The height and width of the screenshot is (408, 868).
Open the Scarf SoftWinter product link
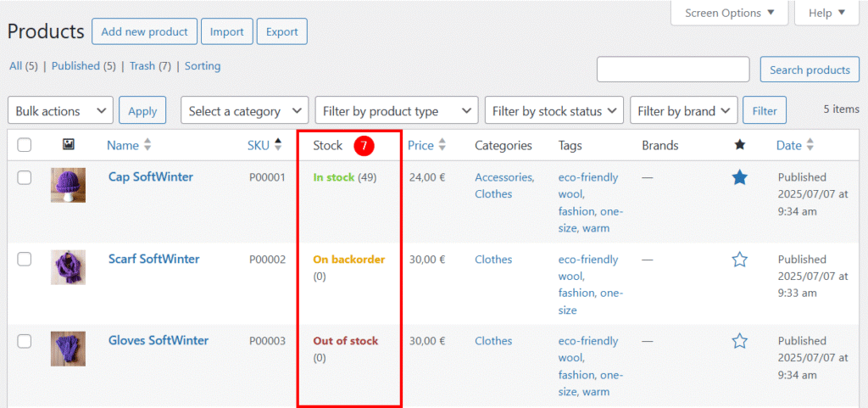[x=154, y=259]
